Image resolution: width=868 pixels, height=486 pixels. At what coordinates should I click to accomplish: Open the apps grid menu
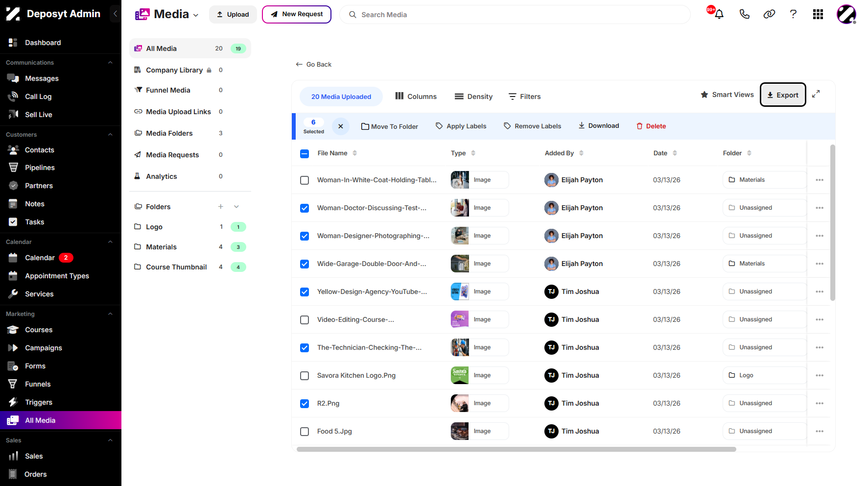(x=818, y=14)
